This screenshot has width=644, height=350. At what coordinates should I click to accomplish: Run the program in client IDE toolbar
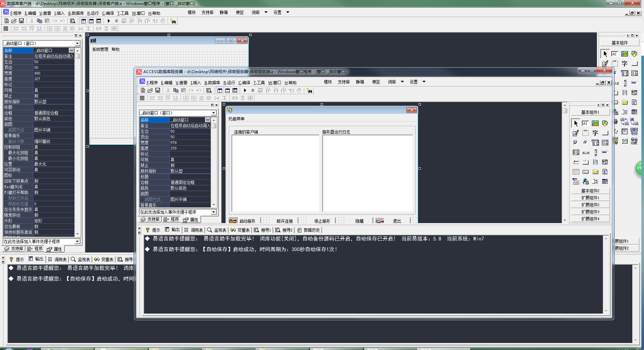click(109, 21)
